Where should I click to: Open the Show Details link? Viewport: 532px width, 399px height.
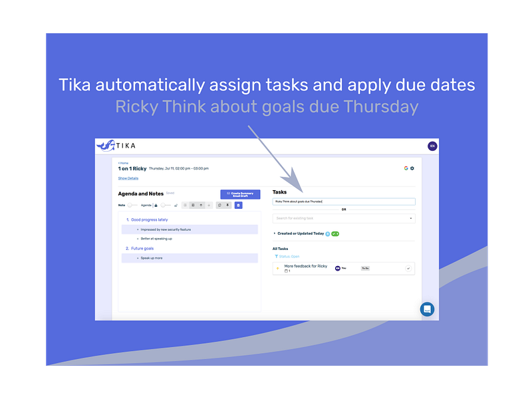pyautogui.click(x=128, y=178)
